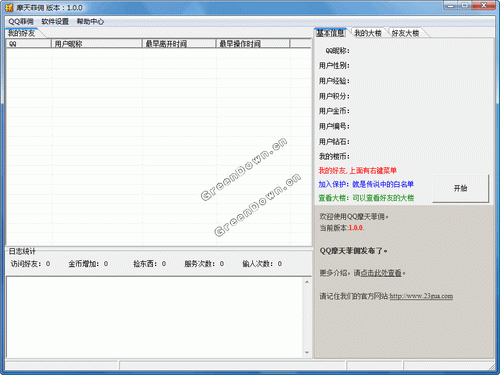Viewport: 500px width, 375px height.
Task: Open the QQ菲佣 menu
Action: 21,22
